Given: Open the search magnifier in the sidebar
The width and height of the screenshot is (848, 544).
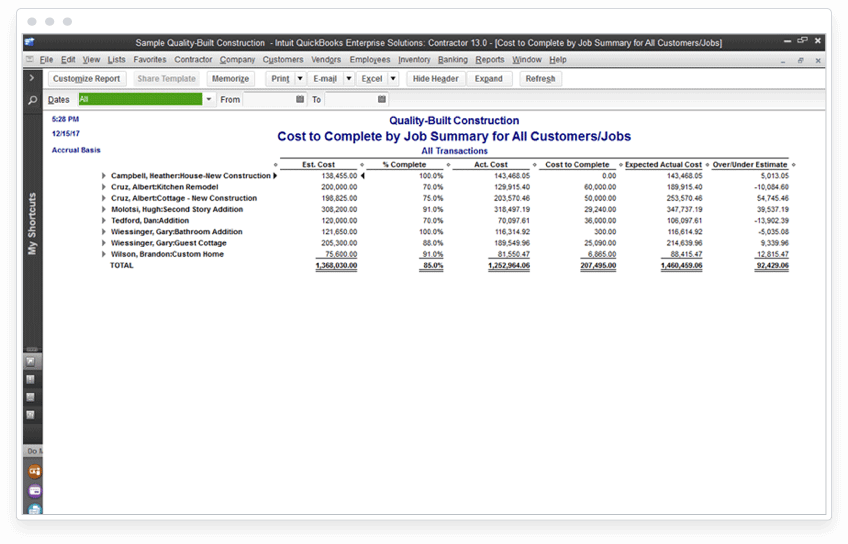Looking at the screenshot, I should pos(32,100).
